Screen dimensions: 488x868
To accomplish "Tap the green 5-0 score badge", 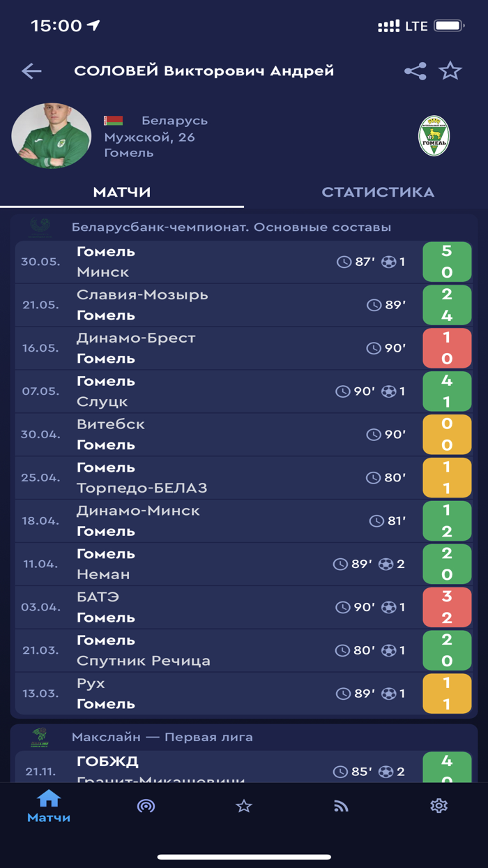I will point(446,262).
